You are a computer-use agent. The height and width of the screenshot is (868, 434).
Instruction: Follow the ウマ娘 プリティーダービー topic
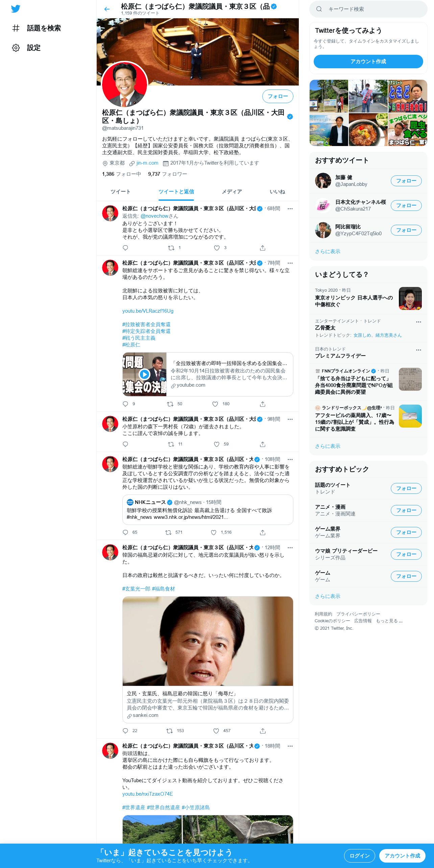[406, 554]
